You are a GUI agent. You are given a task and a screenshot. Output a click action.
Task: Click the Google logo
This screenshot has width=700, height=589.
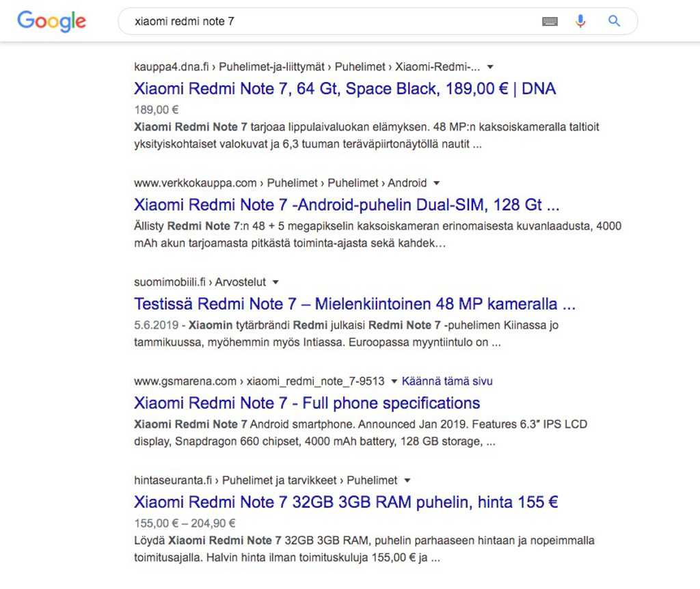pyautogui.click(x=51, y=21)
